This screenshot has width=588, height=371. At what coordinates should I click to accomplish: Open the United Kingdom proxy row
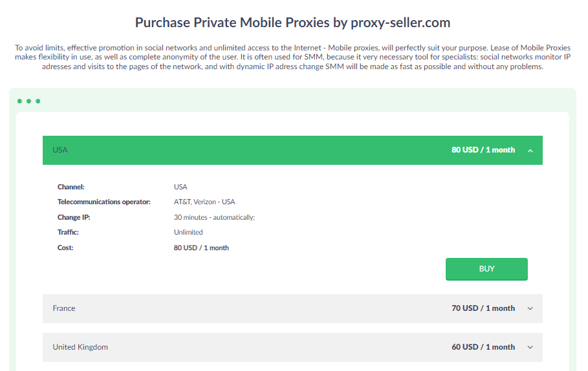click(x=80, y=347)
